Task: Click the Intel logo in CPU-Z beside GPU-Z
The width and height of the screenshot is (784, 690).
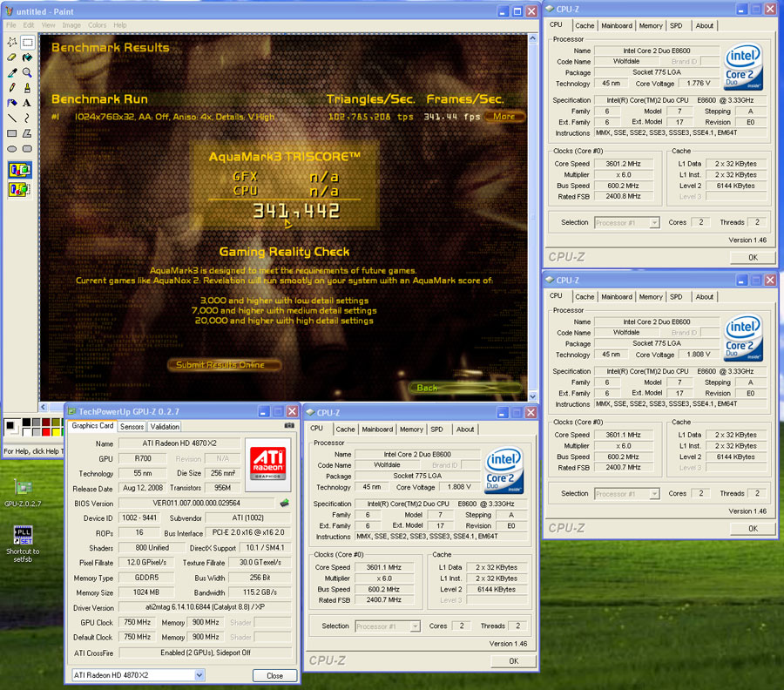Action: 504,470
